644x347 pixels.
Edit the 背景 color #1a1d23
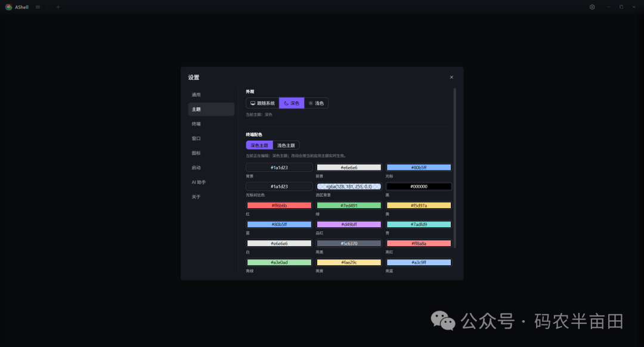[279, 168]
